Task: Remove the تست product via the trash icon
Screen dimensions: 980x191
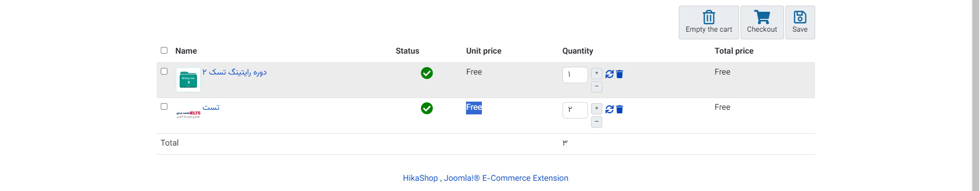Action: pos(619,109)
